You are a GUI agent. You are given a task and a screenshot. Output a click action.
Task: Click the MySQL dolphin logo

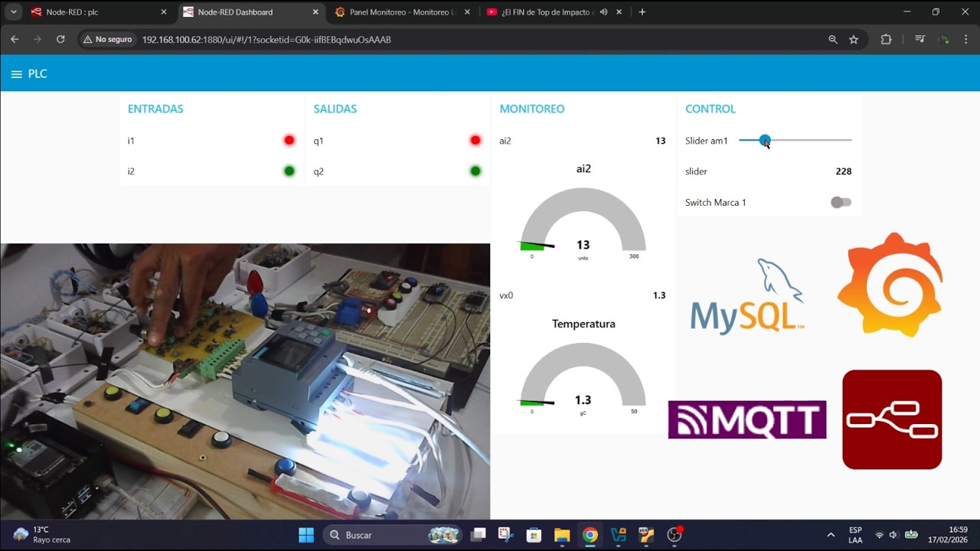pos(747,295)
